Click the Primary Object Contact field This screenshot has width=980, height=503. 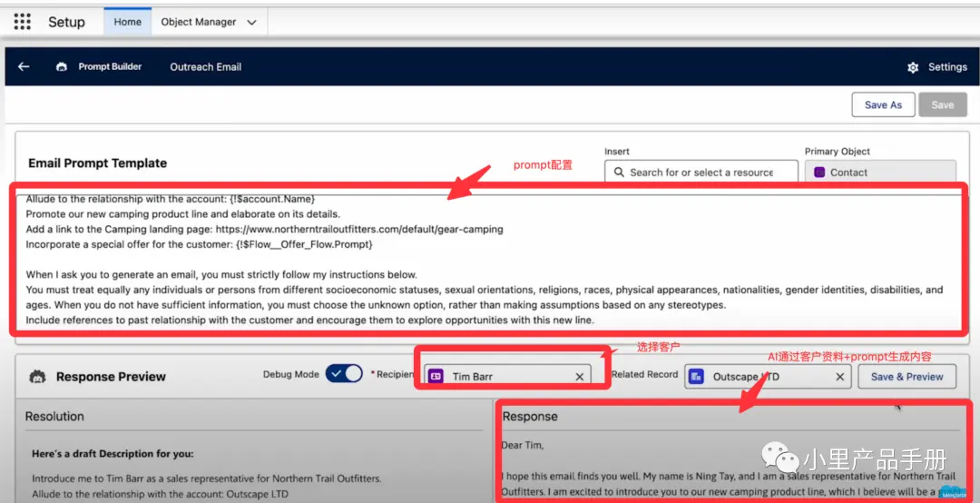coord(880,172)
